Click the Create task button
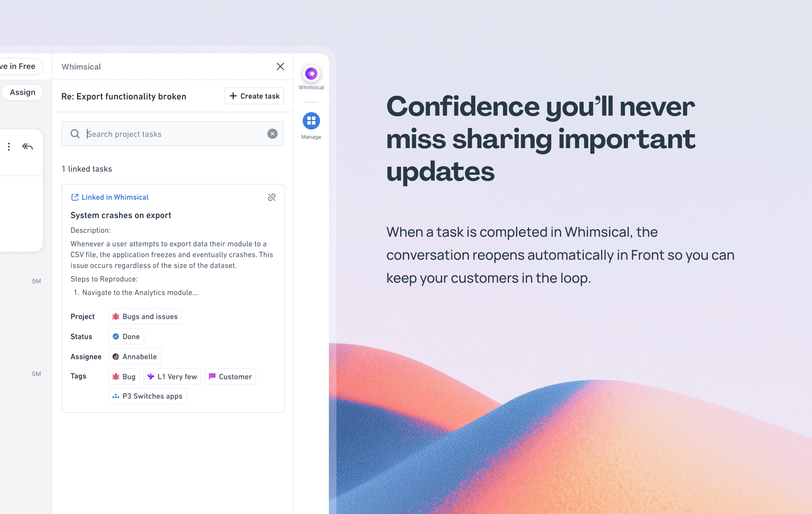Screen dimensions: 812x514 [254, 96]
